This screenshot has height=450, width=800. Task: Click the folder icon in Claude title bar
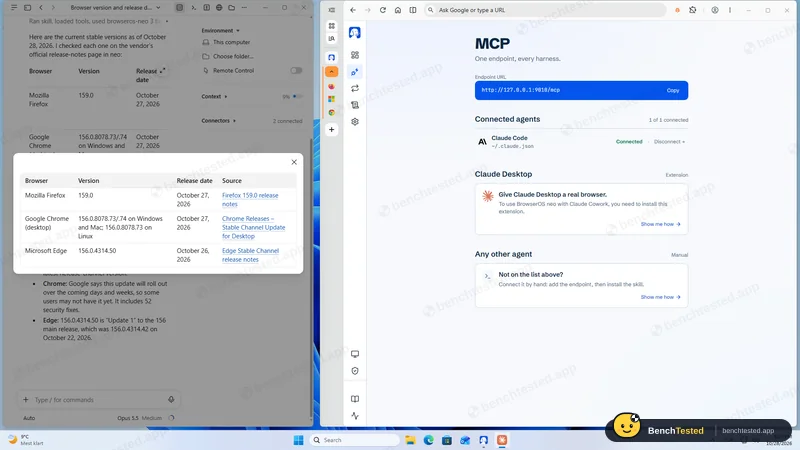tap(232, 8)
